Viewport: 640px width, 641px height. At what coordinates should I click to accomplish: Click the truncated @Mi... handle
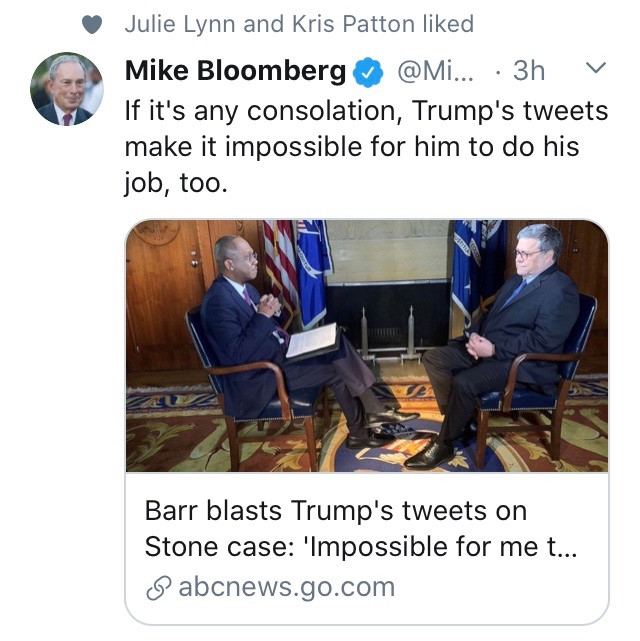434,71
